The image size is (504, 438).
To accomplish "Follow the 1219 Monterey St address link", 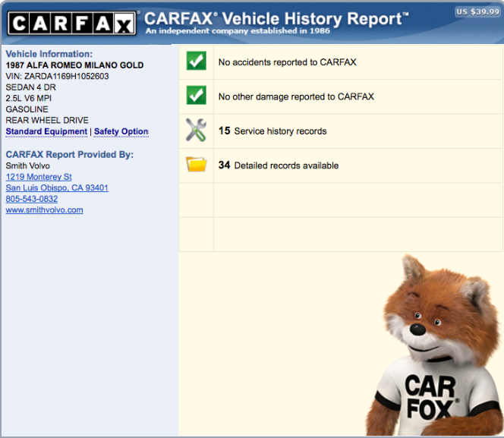I will click(x=39, y=177).
